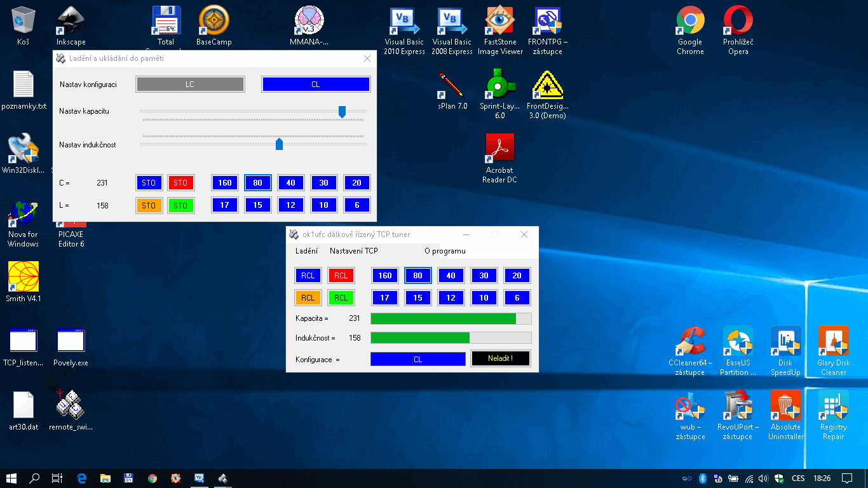This screenshot has width=868, height=488.
Task: Open sPlan 7.0 desktop shortcut
Action: 452,85
